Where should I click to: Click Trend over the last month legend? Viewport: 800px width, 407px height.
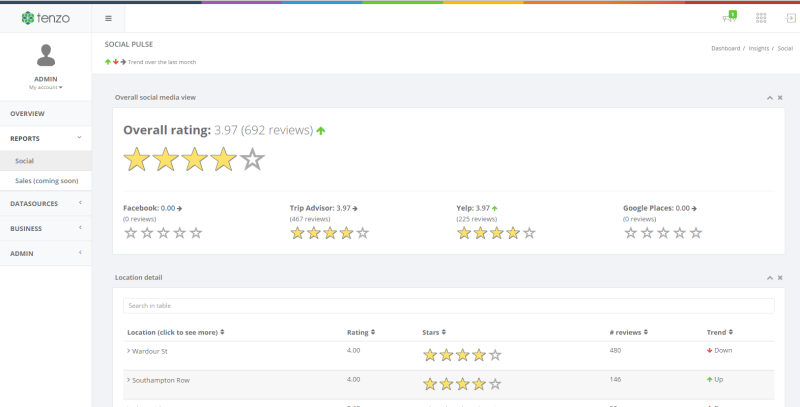point(151,62)
